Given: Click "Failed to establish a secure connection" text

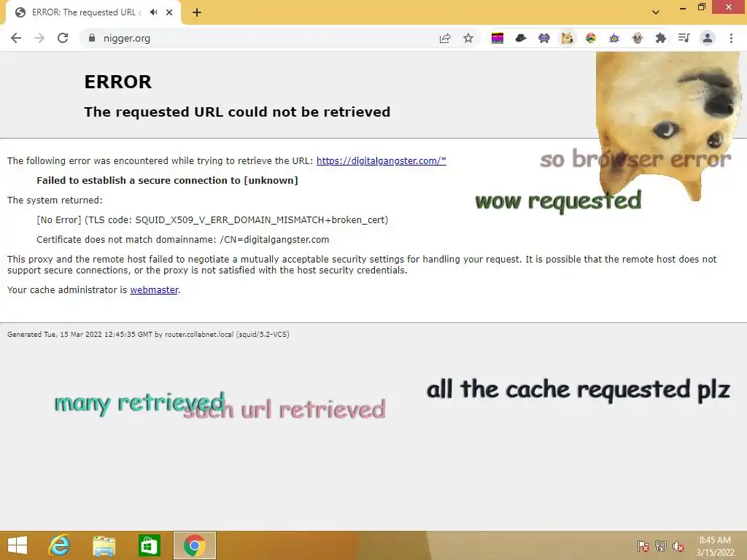Looking at the screenshot, I should click(167, 181).
